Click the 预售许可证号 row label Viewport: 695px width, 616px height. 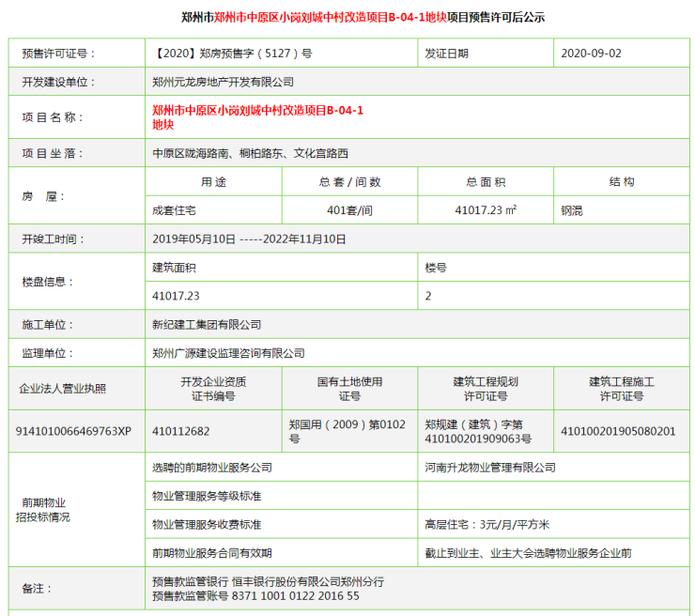[59, 54]
